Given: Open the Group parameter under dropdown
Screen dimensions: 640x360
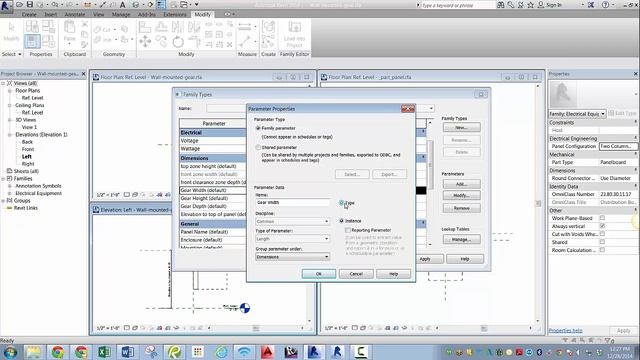Looking at the screenshot, I should coord(292,257).
